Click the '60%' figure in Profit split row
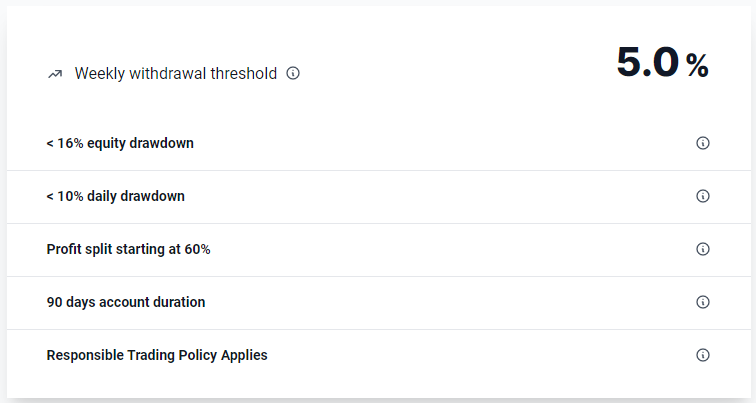 coord(196,249)
